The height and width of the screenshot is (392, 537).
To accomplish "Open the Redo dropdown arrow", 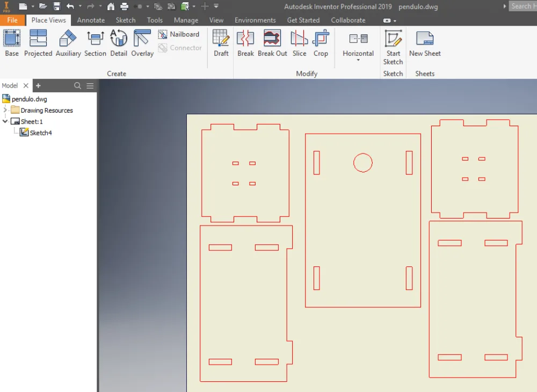I will coord(100,6).
